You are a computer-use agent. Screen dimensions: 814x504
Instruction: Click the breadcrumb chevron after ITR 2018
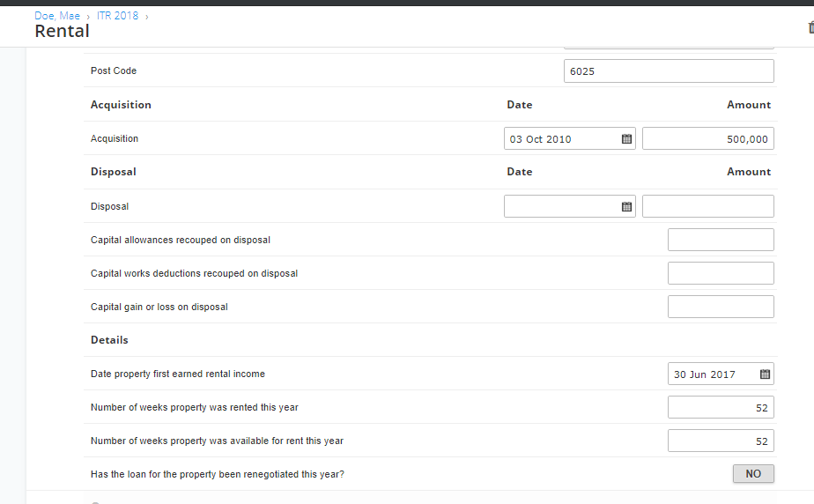147,17
